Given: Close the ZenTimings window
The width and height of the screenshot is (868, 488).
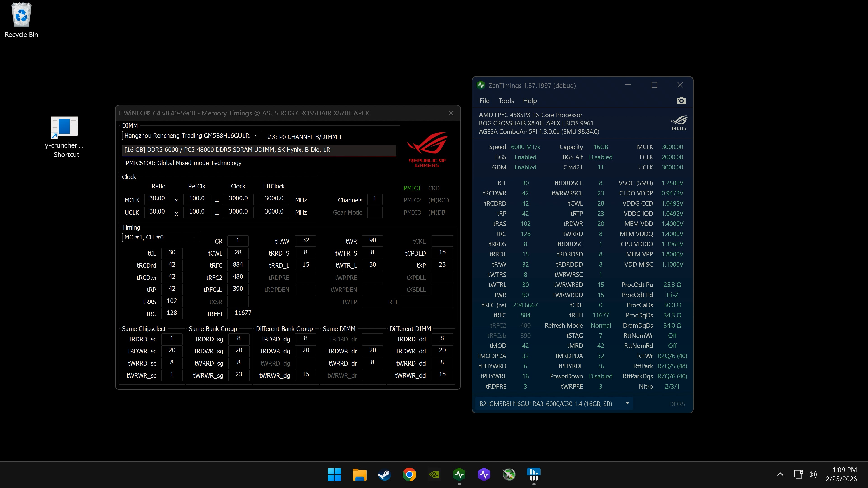Looking at the screenshot, I should click(x=680, y=85).
